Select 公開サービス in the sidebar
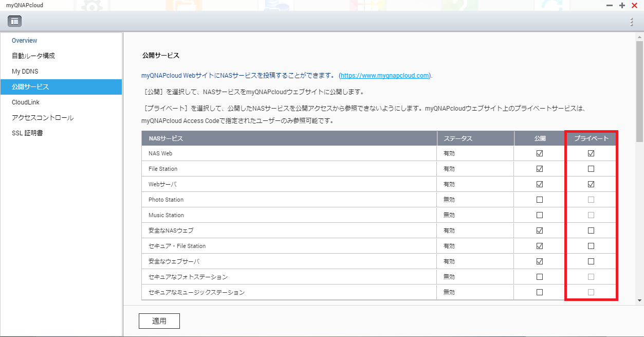The image size is (644, 337). pos(61,87)
